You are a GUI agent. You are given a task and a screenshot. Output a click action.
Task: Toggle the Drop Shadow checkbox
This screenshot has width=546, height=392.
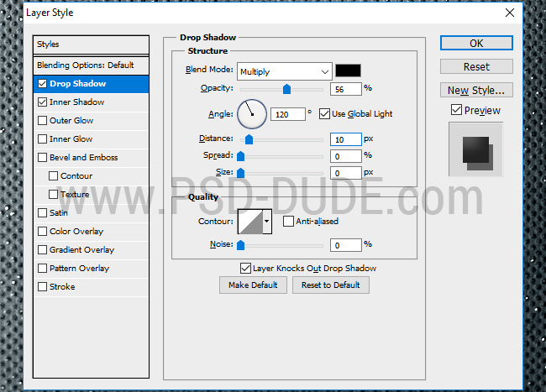[x=43, y=84]
